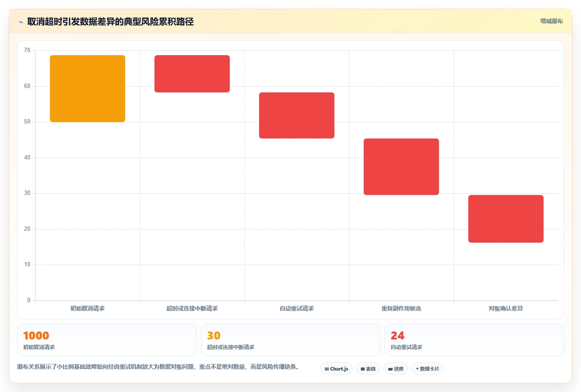Click y-axis value 20
581x392 pixels.
27,229
